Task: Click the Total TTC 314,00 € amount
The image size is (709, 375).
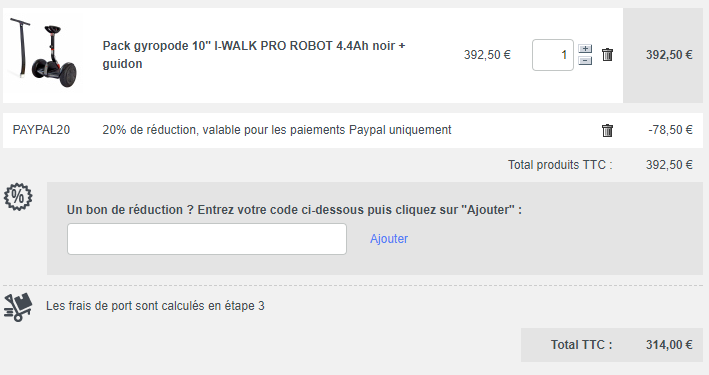Action: pos(669,345)
